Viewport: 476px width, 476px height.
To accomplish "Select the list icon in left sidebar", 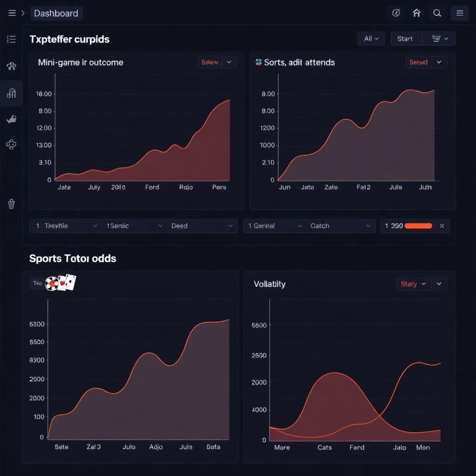I will pyautogui.click(x=12, y=40).
